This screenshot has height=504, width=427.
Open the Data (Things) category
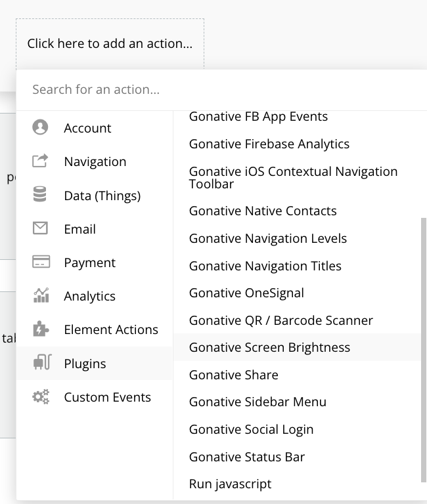(x=95, y=195)
